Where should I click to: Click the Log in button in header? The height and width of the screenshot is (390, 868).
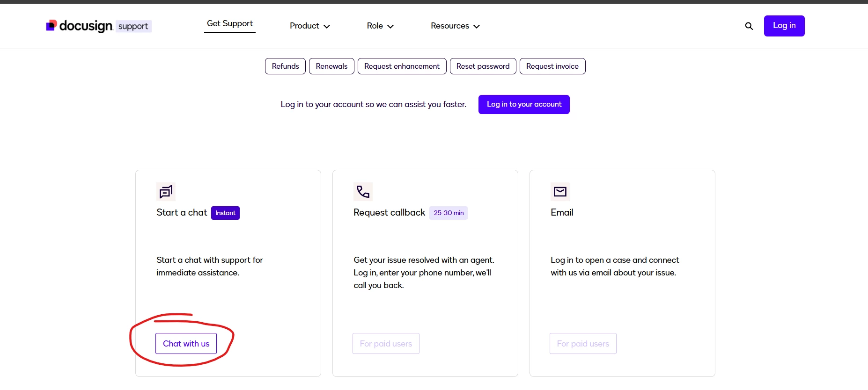point(784,26)
